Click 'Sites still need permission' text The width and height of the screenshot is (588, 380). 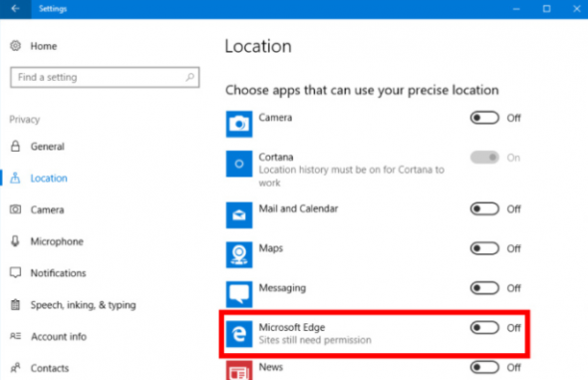click(x=315, y=340)
